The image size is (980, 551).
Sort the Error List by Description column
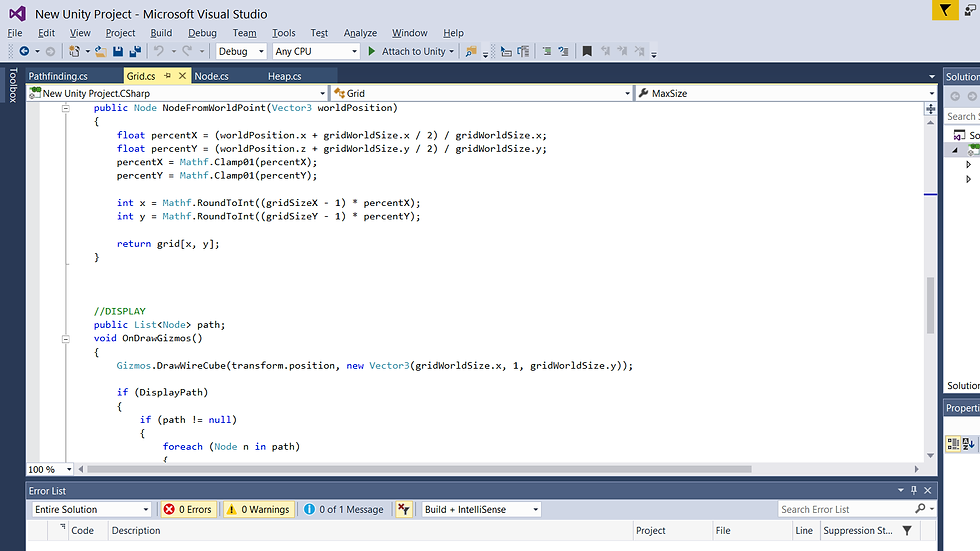pyautogui.click(x=370, y=530)
